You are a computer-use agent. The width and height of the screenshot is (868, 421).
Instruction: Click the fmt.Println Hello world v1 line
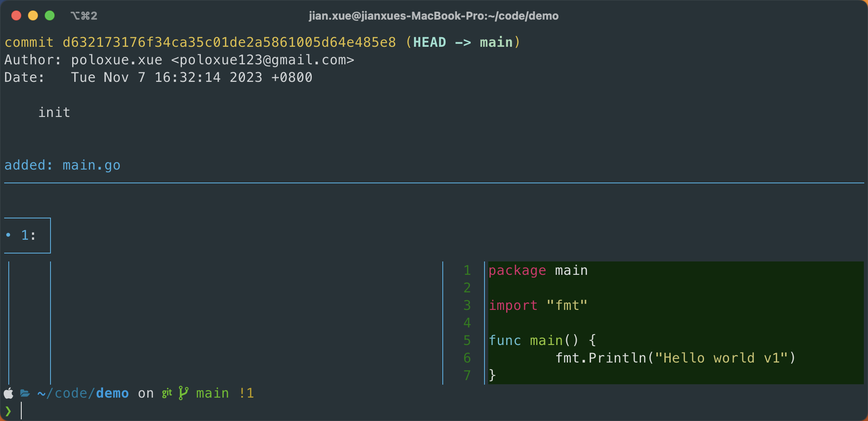coord(676,358)
